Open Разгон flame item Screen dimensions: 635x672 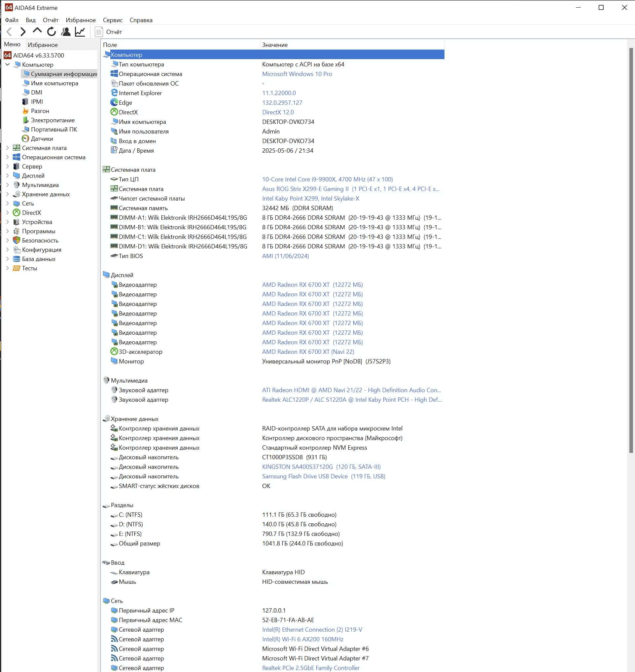click(40, 111)
